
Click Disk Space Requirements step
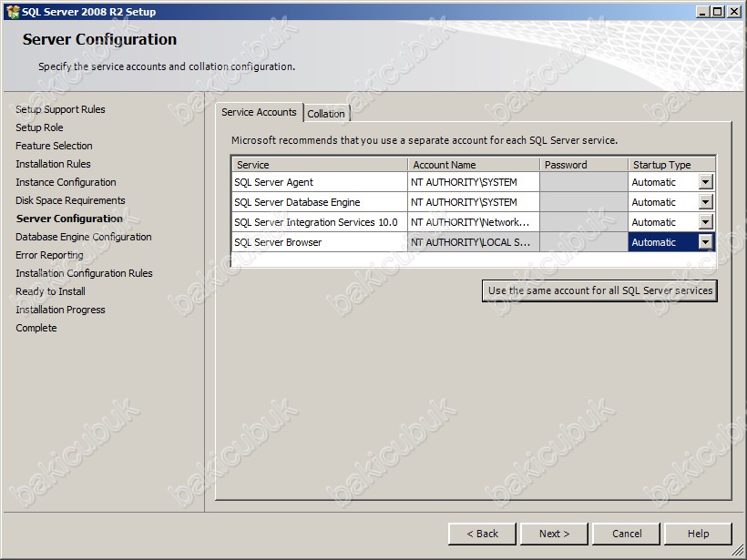point(70,200)
